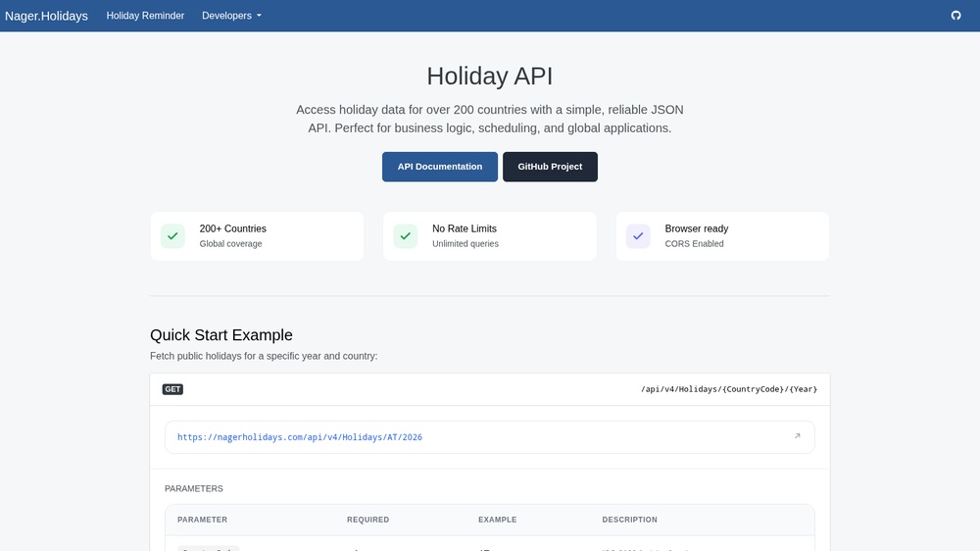Screen dimensions: 980x551
Task: Expand the Developers dropdown menu
Action: 231,16
